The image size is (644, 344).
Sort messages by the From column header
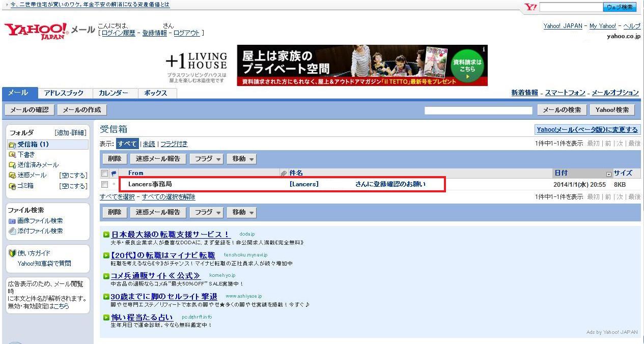[x=136, y=174]
